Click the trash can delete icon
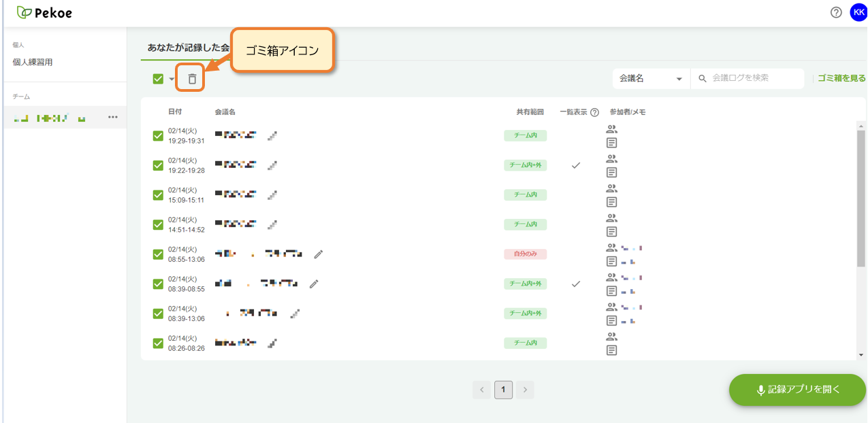Image resolution: width=868 pixels, height=423 pixels. click(192, 79)
